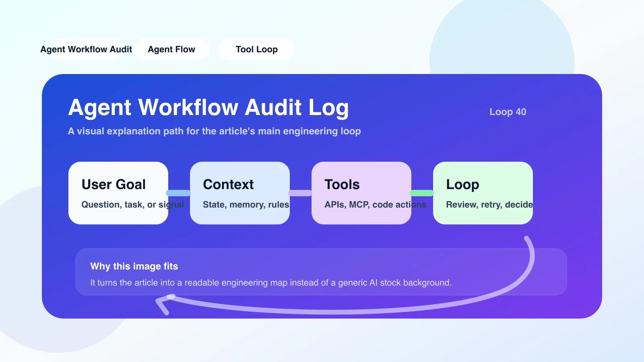The height and width of the screenshot is (362, 644).
Task: Select the Tools card
Action: pos(361,193)
